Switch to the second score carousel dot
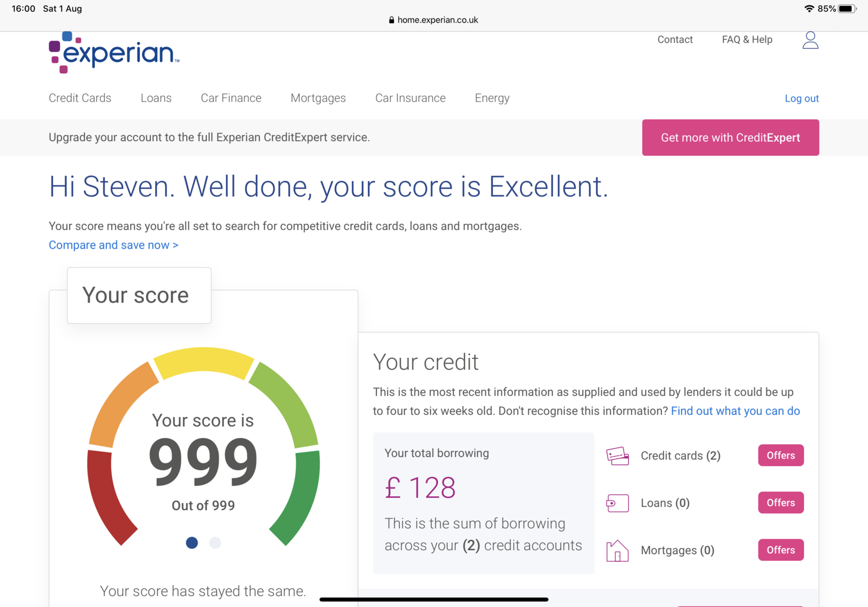This screenshot has width=868, height=607. click(215, 543)
